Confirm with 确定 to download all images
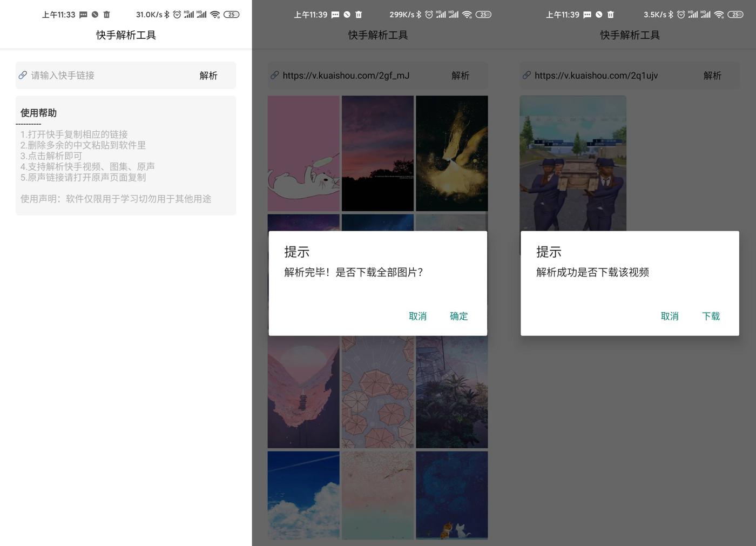The image size is (756, 546). coord(458,316)
